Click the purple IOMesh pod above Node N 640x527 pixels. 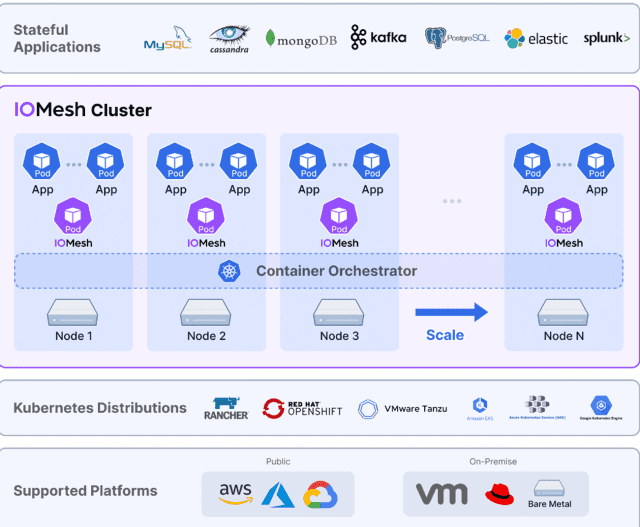[x=563, y=216]
